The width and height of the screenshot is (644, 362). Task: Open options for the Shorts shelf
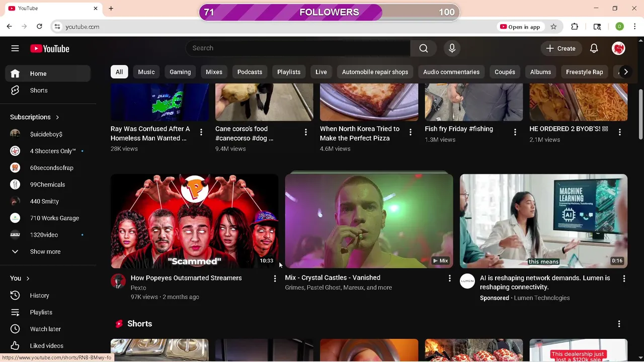click(619, 324)
